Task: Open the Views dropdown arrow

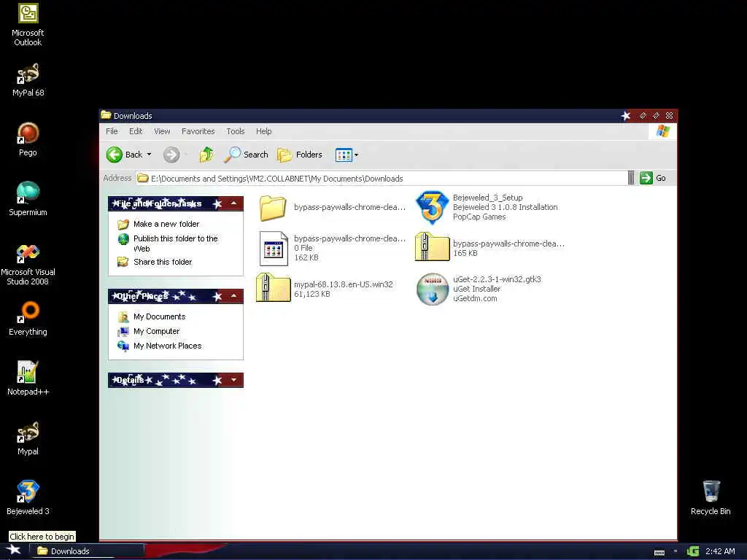Action: point(356,155)
